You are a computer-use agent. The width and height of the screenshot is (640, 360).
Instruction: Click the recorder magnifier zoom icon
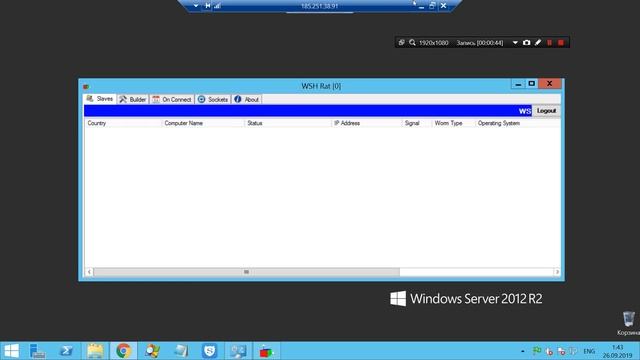click(x=412, y=42)
